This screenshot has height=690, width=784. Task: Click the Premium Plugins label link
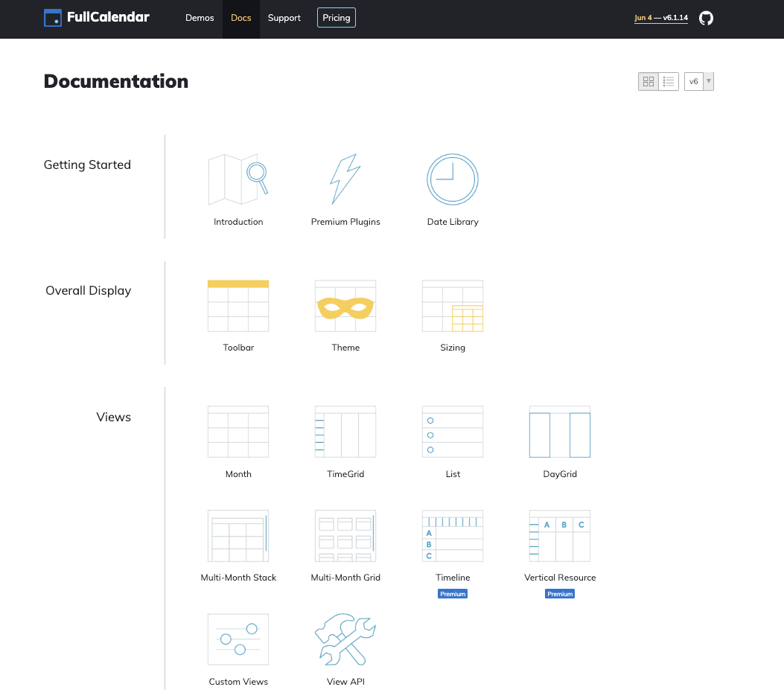point(345,222)
